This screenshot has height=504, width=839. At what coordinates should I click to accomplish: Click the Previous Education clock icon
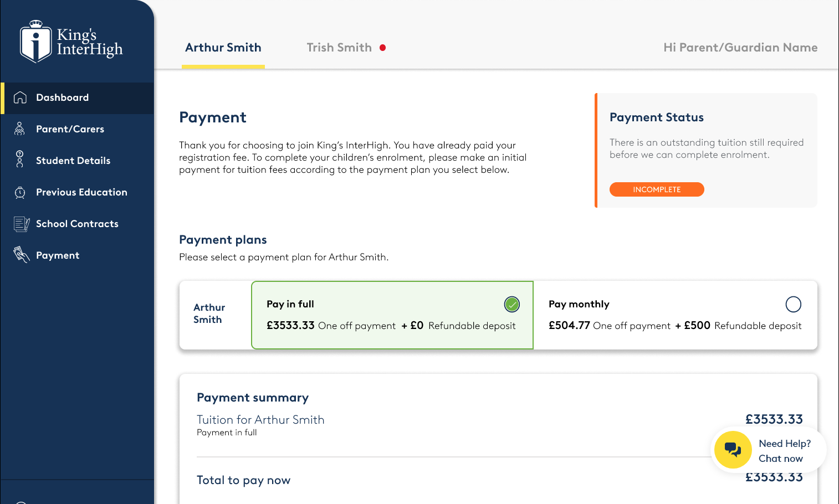[20, 192]
